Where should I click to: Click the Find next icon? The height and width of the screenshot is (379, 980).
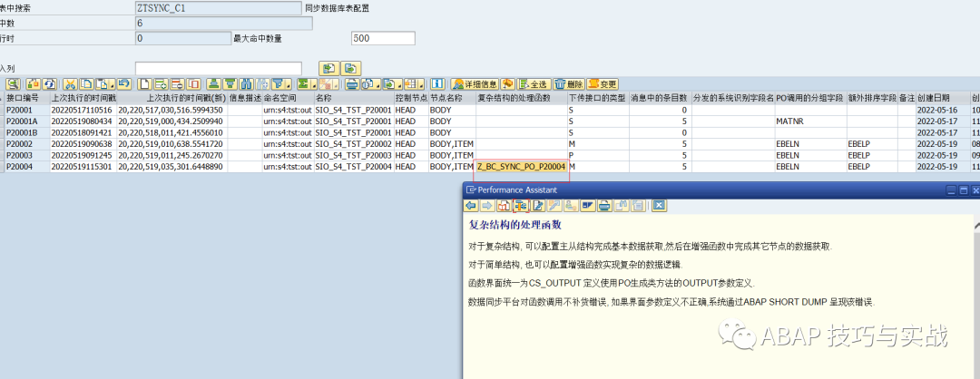[x=262, y=83]
